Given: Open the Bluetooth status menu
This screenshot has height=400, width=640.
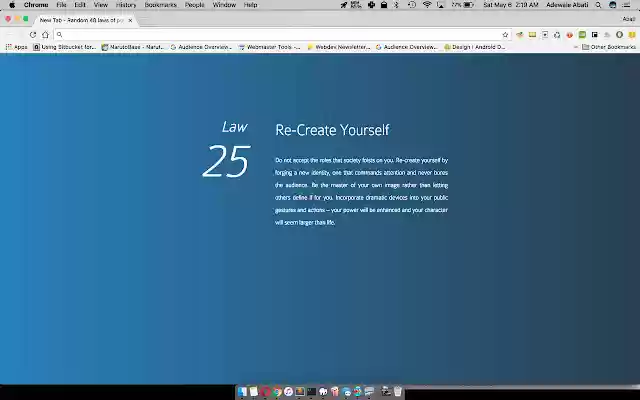Looking at the screenshot, I should 396,5.
